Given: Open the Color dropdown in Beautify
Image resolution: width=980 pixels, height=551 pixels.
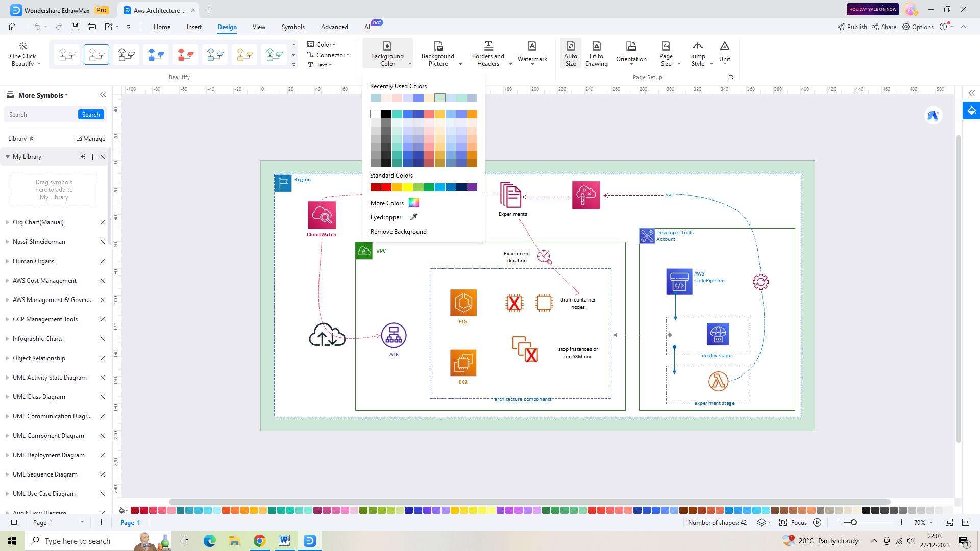Looking at the screenshot, I should coord(321,45).
